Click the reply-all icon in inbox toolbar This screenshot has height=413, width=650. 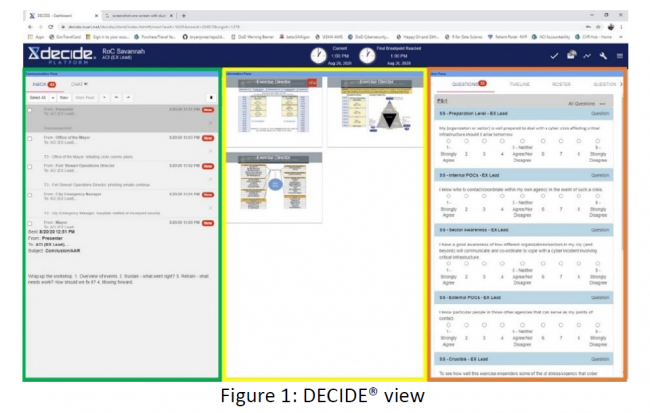116,97
